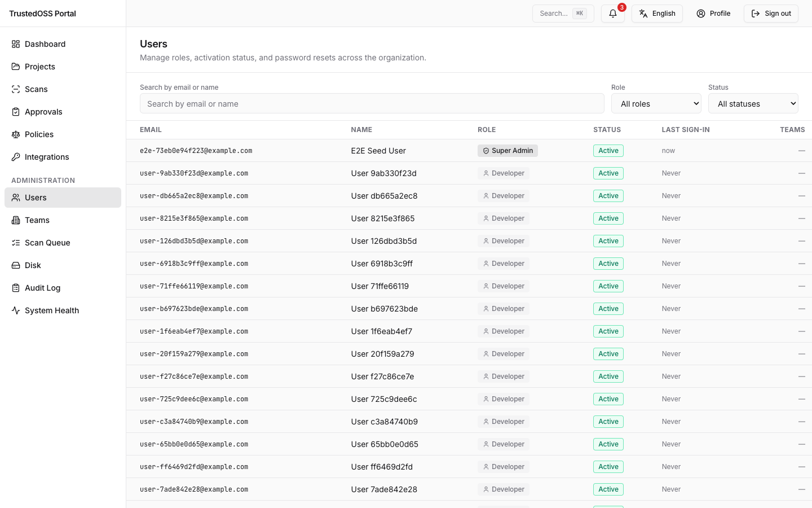
Task: Open the Approvals section
Action: [x=63, y=112]
